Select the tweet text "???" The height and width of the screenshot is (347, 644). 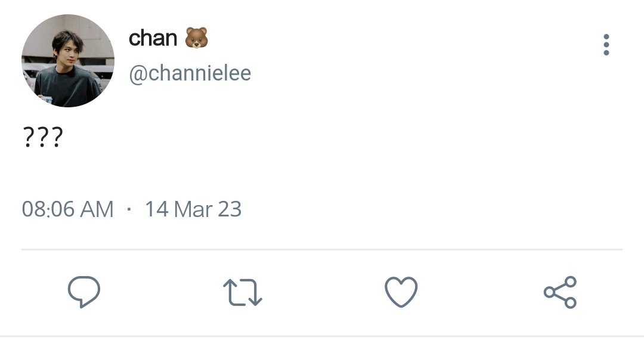coord(43,137)
